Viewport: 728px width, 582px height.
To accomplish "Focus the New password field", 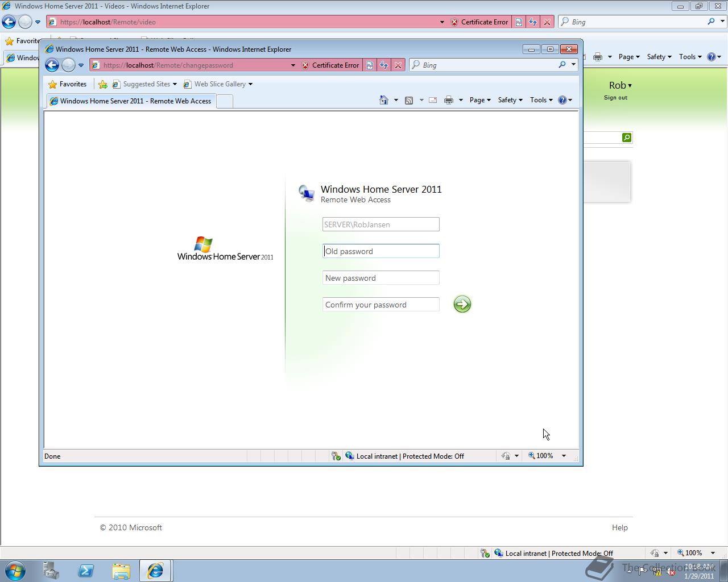I will (380, 278).
